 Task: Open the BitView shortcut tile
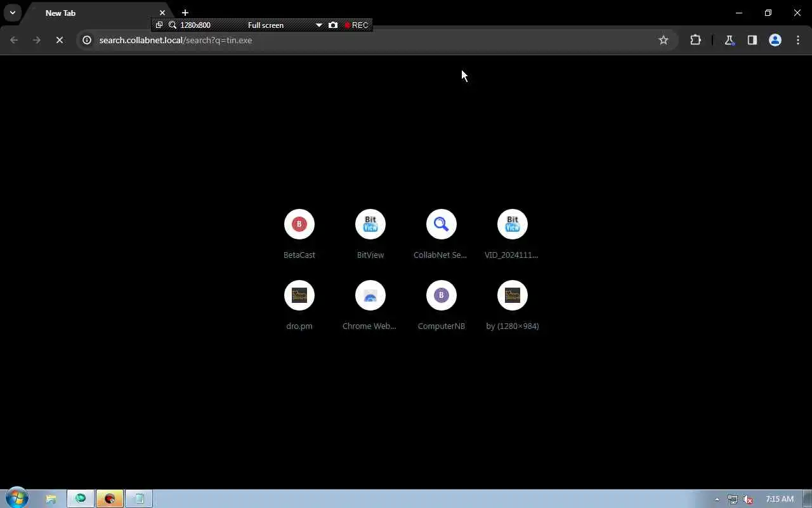point(370,234)
